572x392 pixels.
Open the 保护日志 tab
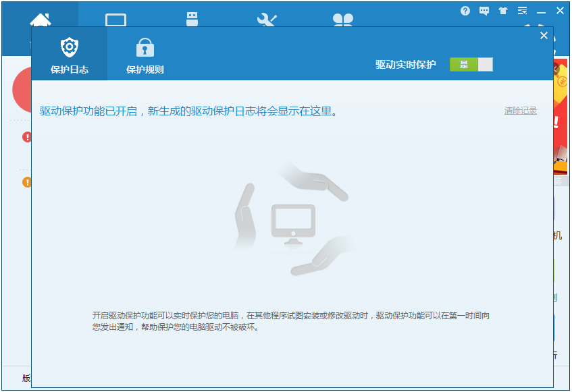click(x=70, y=53)
